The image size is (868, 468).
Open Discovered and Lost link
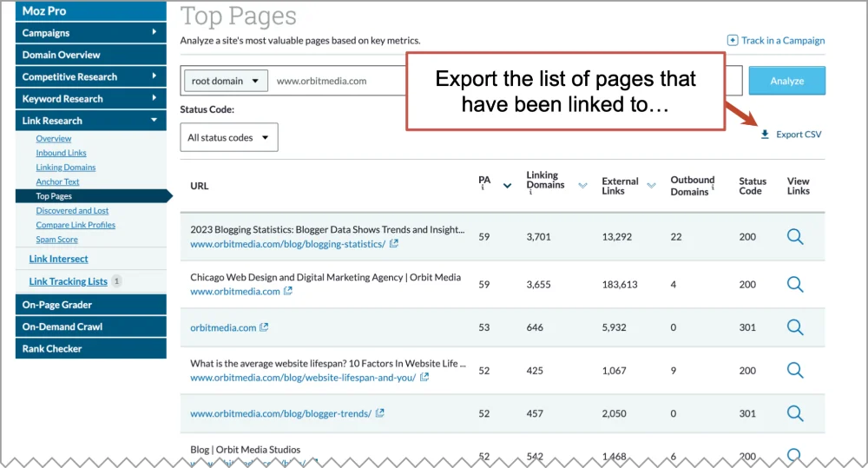(x=72, y=210)
